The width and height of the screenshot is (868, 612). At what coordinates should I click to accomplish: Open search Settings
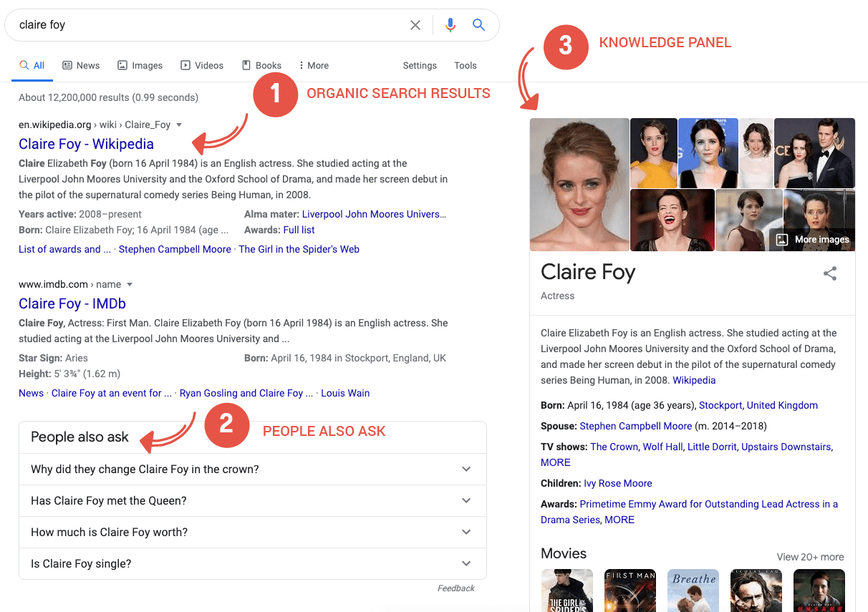pos(420,65)
